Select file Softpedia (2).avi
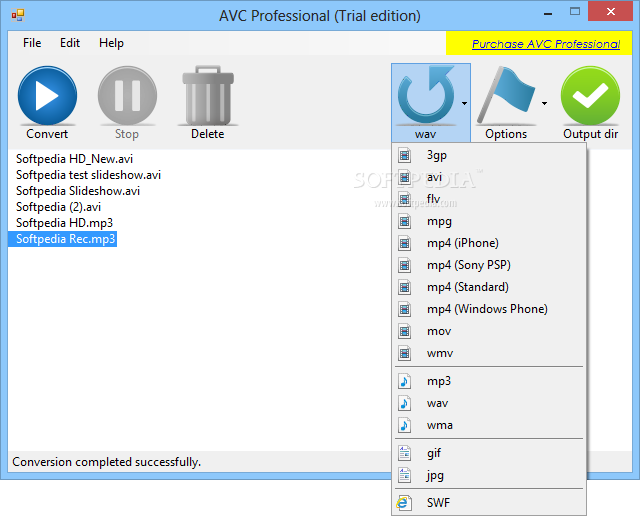The height and width of the screenshot is (516, 640). (58, 207)
